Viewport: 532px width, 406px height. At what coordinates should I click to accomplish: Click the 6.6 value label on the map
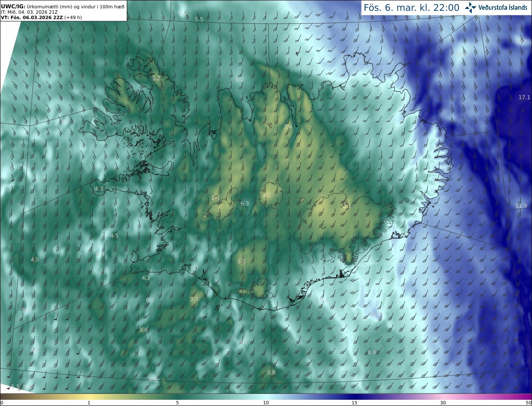(x=372, y=352)
